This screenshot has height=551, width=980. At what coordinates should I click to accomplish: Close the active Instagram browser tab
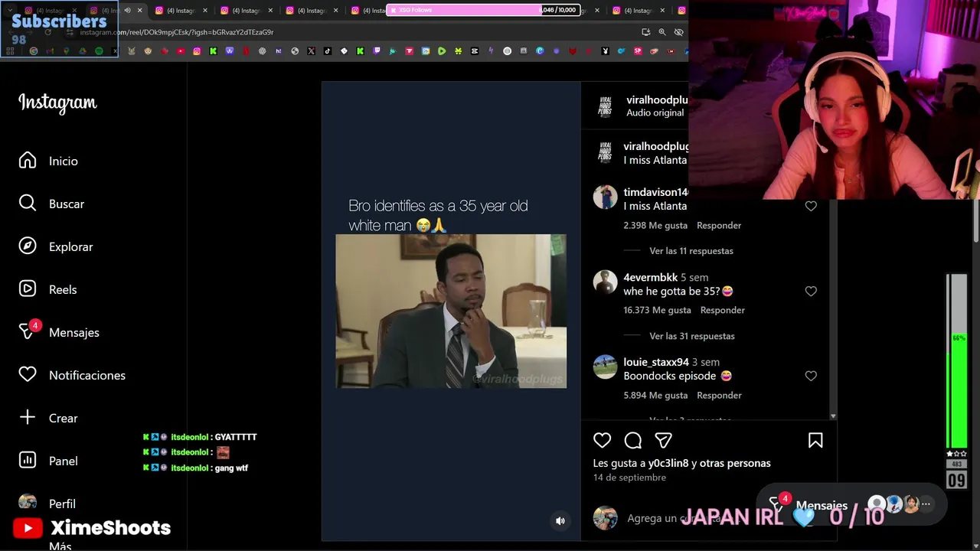click(x=139, y=10)
